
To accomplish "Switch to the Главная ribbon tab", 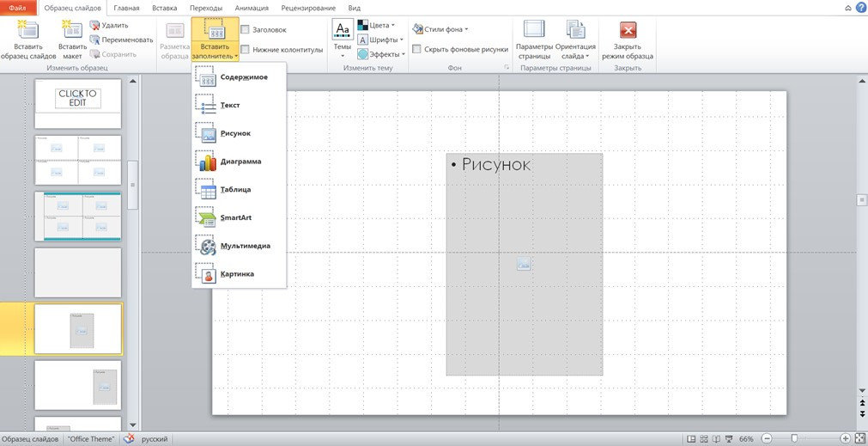I will [126, 8].
